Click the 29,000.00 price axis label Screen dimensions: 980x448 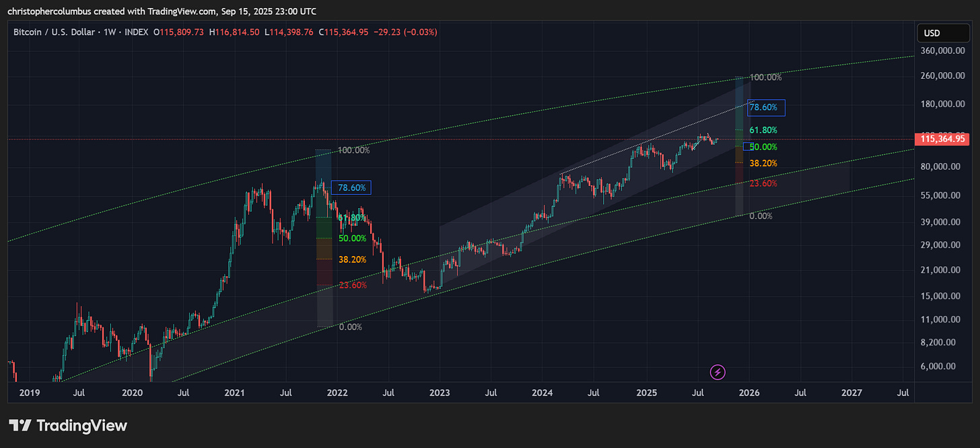940,245
